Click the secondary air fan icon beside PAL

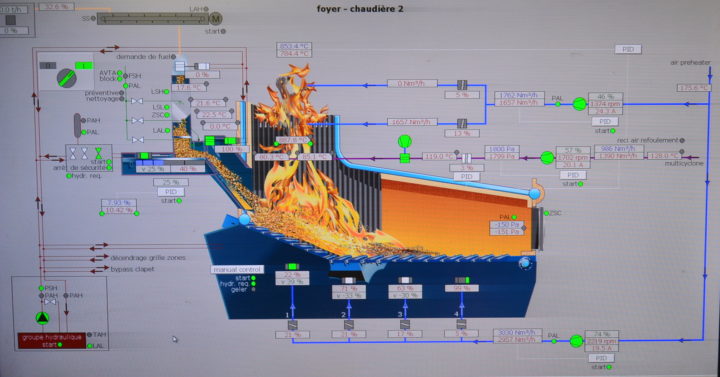pyautogui.click(x=579, y=104)
